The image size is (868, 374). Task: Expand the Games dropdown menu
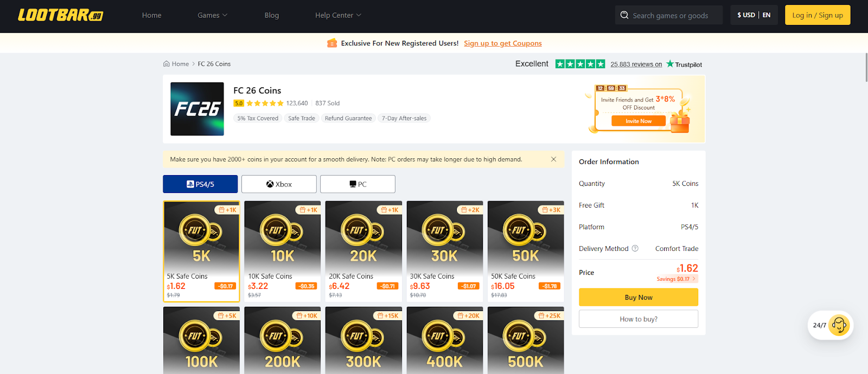click(212, 15)
